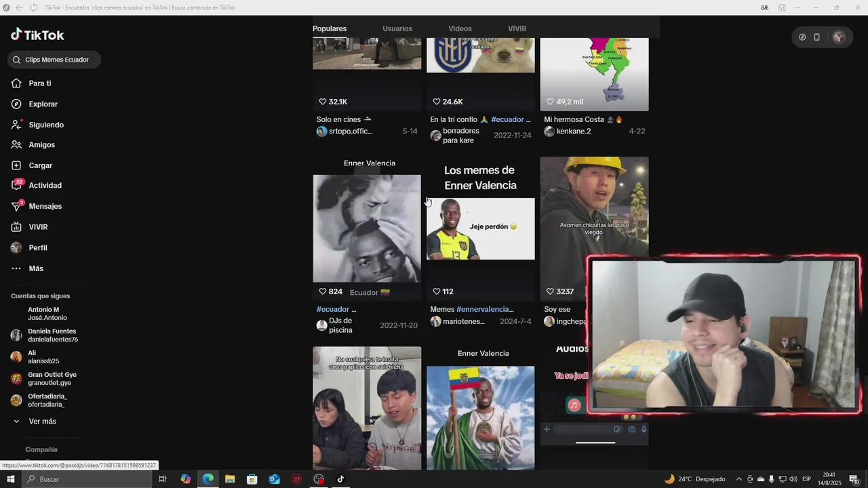
Task: Open the browser three-dots menu
Action: click(x=798, y=7)
